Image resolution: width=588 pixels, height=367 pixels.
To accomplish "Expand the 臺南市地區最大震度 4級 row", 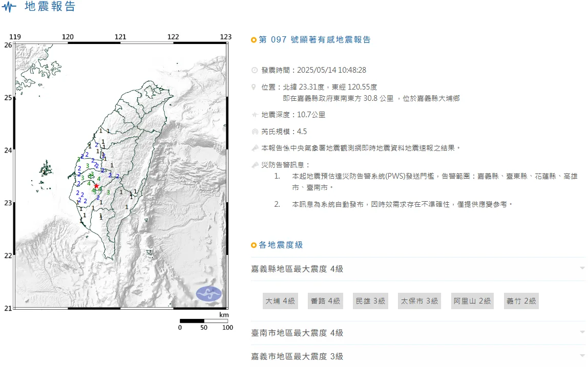I will tap(582, 333).
